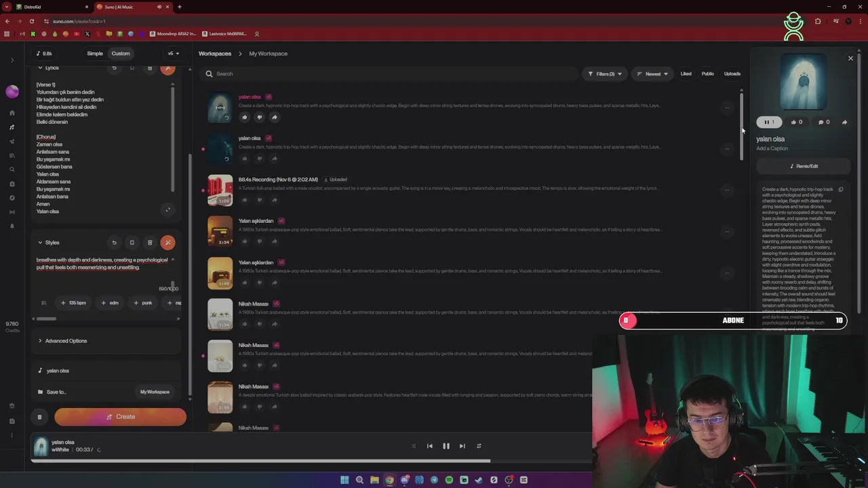Image resolution: width=868 pixels, height=488 pixels.
Task: Click the song list vertical scrollbar
Action: 741,125
